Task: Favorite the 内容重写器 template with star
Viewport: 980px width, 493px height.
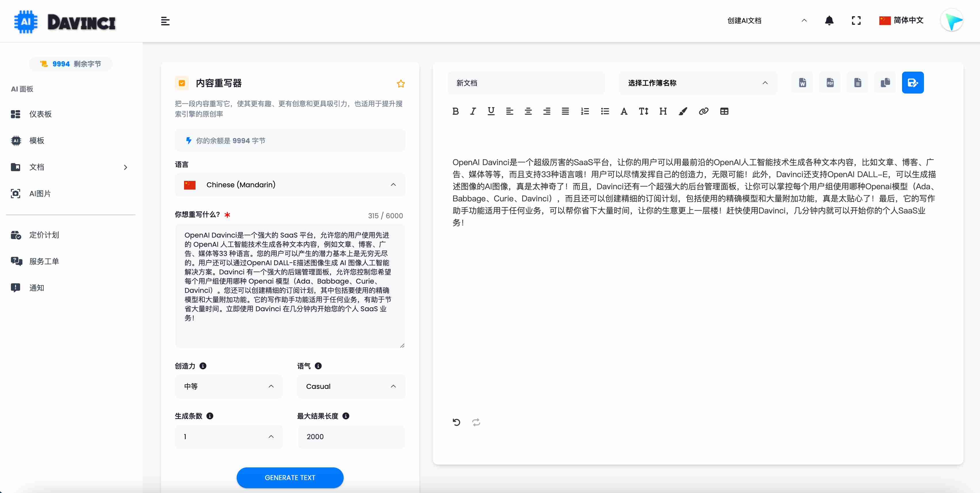Action: coord(401,84)
